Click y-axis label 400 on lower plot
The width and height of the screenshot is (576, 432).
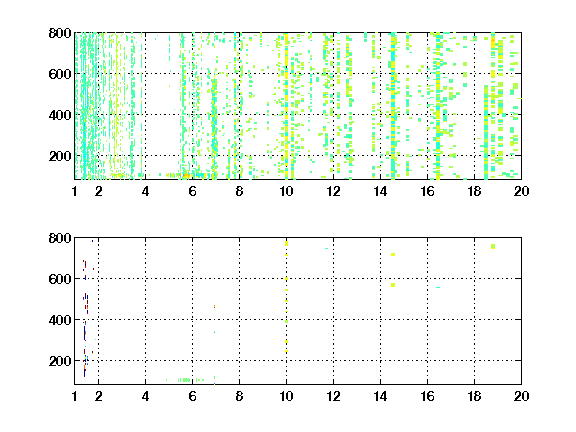click(x=60, y=320)
